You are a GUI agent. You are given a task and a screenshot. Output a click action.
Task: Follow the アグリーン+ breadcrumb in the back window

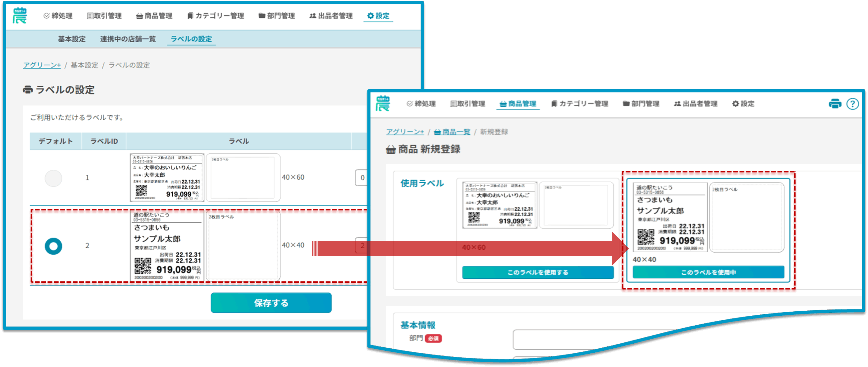[x=42, y=65]
